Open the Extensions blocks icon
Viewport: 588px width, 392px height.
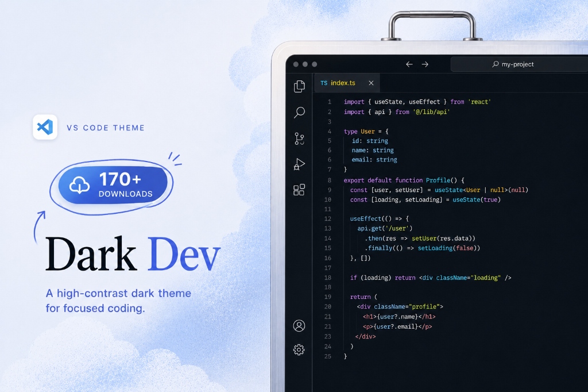(x=299, y=190)
